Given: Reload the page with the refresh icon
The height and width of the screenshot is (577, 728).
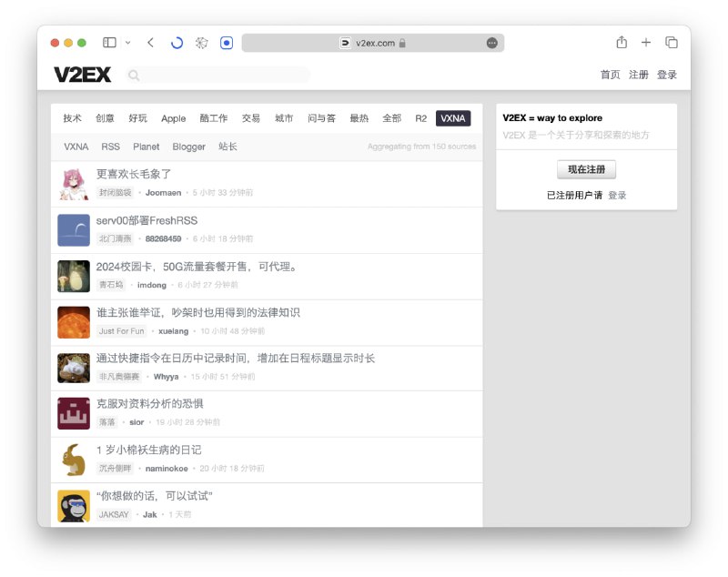Looking at the screenshot, I should point(178,42).
